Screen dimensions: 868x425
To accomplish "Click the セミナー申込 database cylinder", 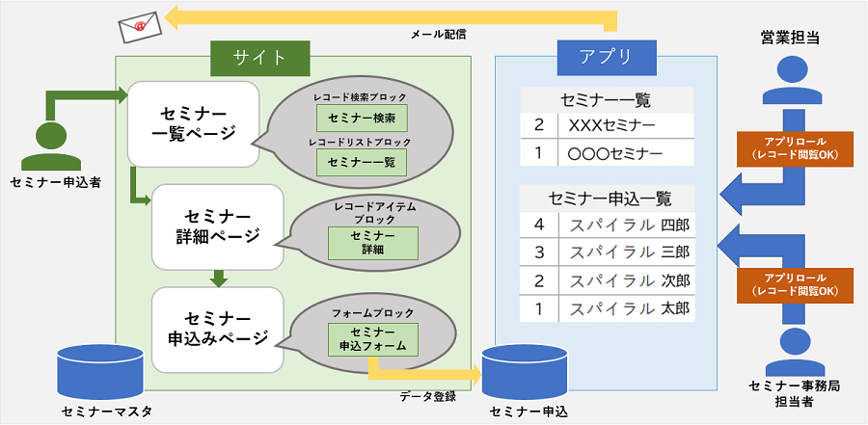I will (x=526, y=373).
